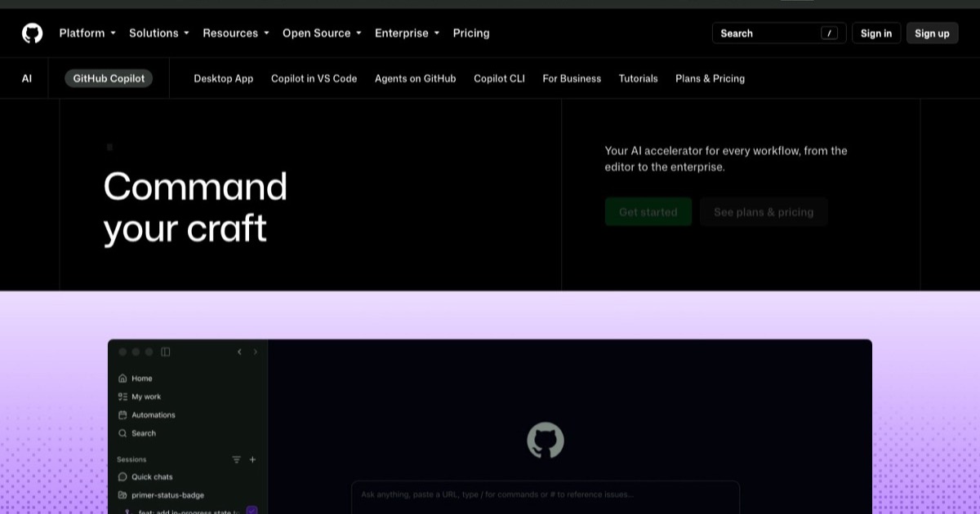Select Home in app preview sidebar
The width and height of the screenshot is (980, 514).
pyautogui.click(x=142, y=379)
